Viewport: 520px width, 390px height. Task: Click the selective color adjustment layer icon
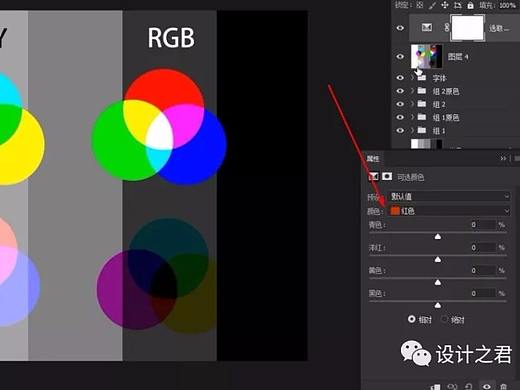pyautogui.click(x=427, y=27)
